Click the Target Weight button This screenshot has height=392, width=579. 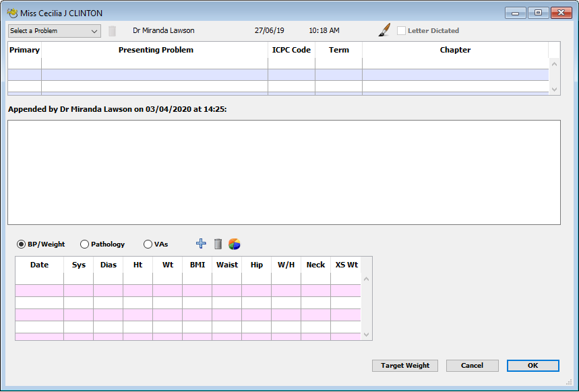click(x=404, y=365)
